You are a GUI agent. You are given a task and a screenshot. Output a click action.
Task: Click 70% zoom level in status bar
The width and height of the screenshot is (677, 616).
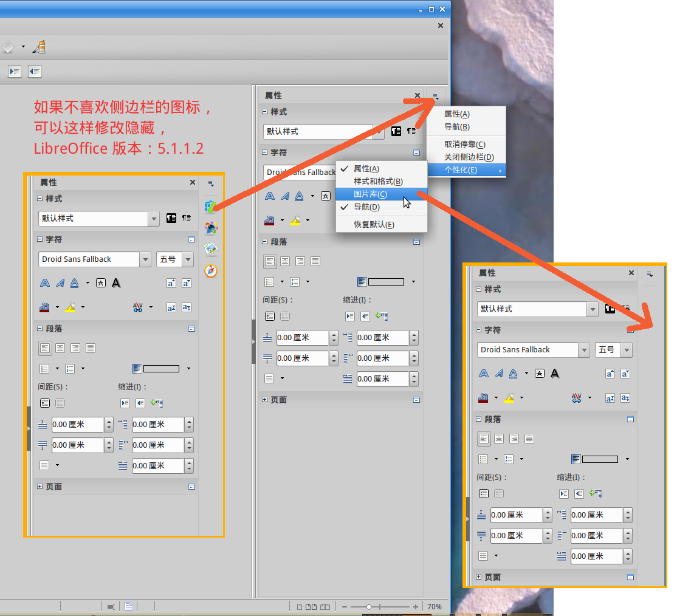[x=435, y=607]
